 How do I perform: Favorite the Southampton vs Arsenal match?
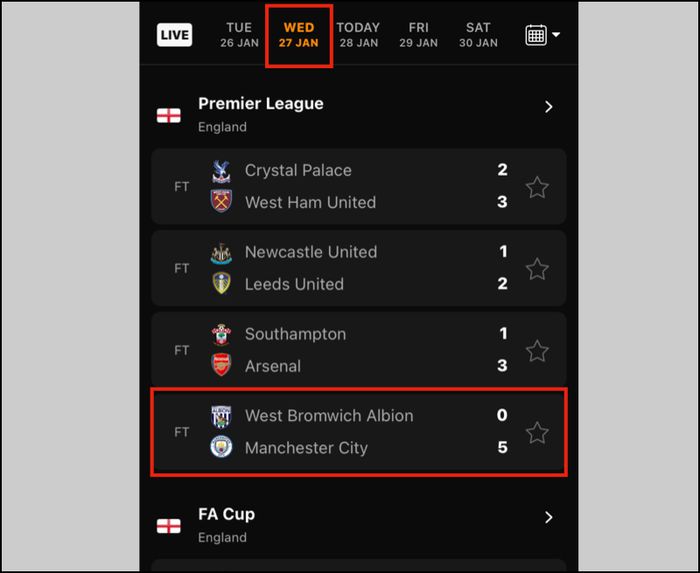tap(537, 351)
